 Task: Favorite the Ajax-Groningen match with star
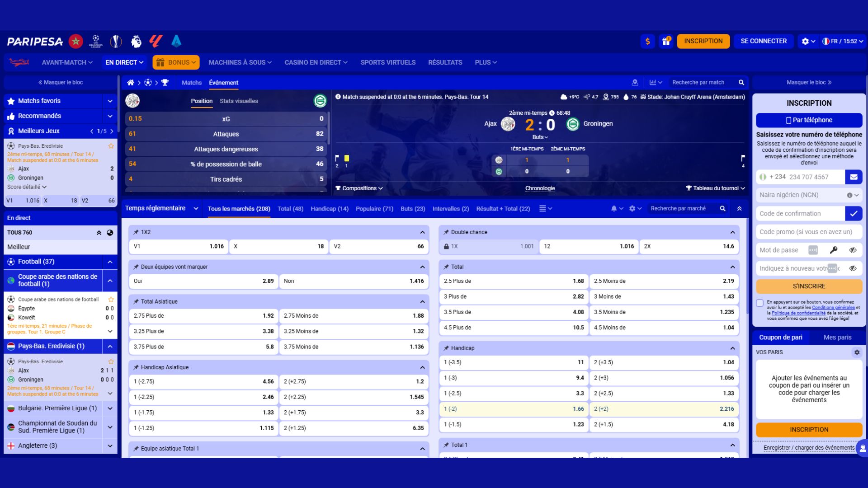coord(111,146)
